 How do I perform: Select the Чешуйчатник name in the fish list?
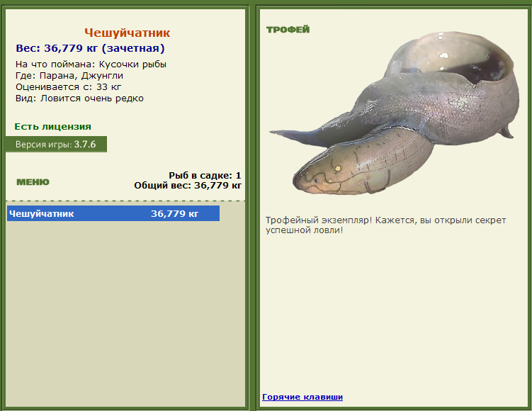[x=42, y=213]
